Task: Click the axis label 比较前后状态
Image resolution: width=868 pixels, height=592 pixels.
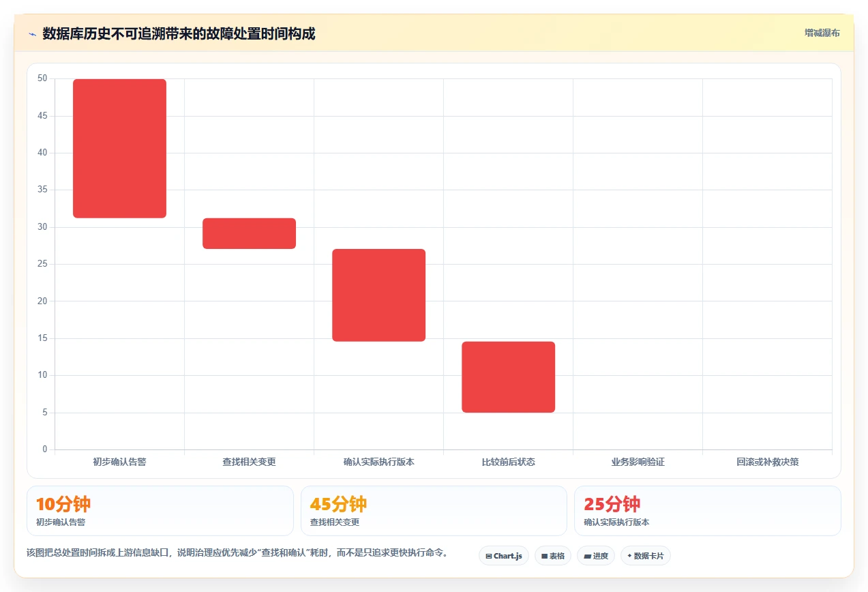Action: 508,462
